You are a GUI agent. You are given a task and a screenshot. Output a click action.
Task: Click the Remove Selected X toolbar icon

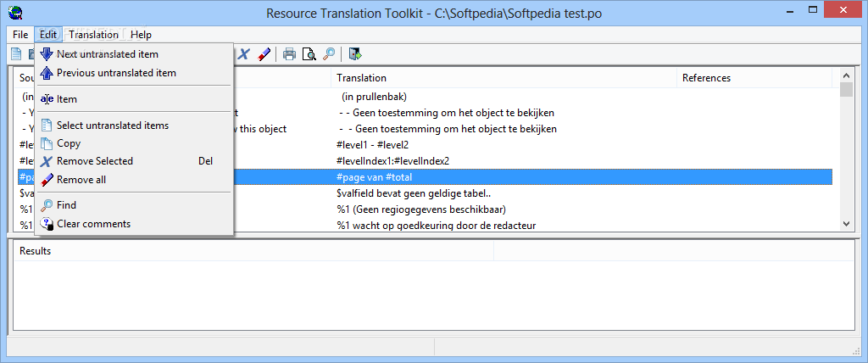[244, 53]
